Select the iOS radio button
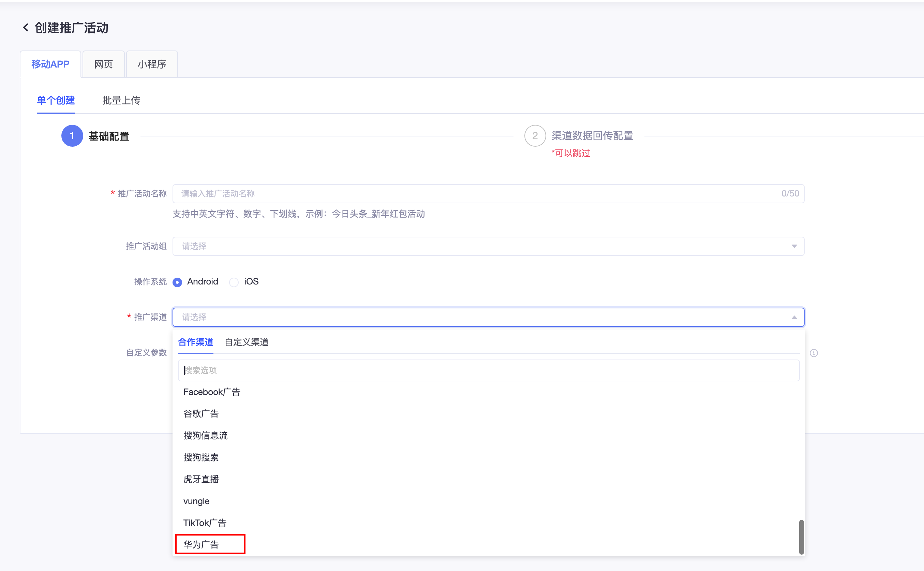The width and height of the screenshot is (924, 571). pos(234,282)
